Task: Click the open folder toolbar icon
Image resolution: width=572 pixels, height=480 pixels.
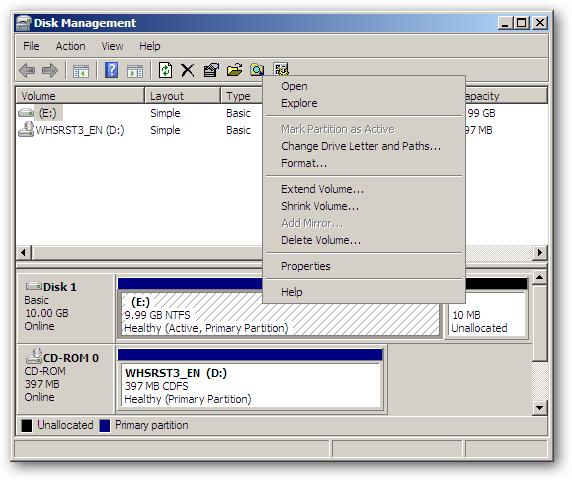Action: point(234,70)
